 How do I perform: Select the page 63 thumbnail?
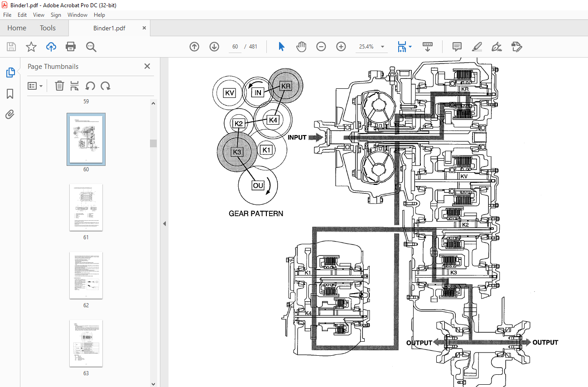86,343
